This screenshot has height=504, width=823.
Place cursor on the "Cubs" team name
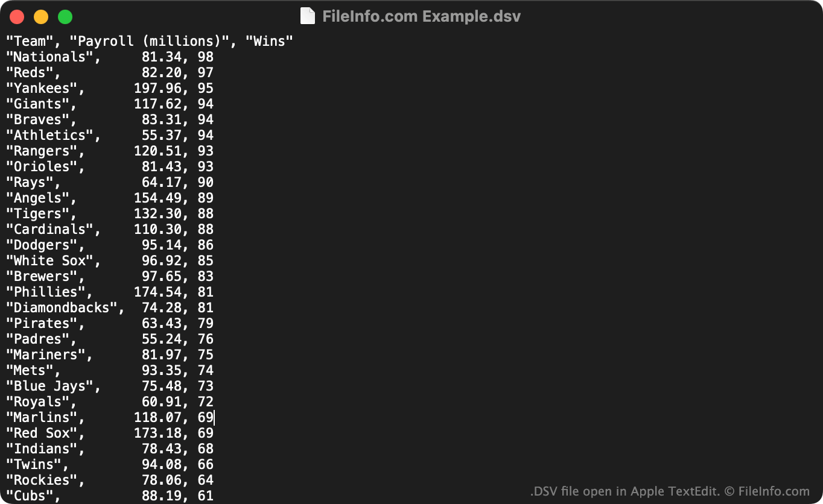point(30,496)
